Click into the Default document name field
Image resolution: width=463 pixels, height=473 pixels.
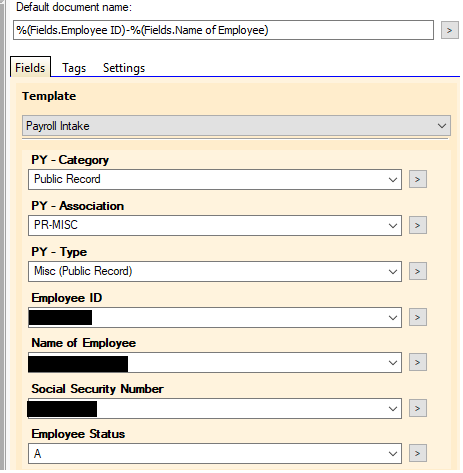coord(223,30)
